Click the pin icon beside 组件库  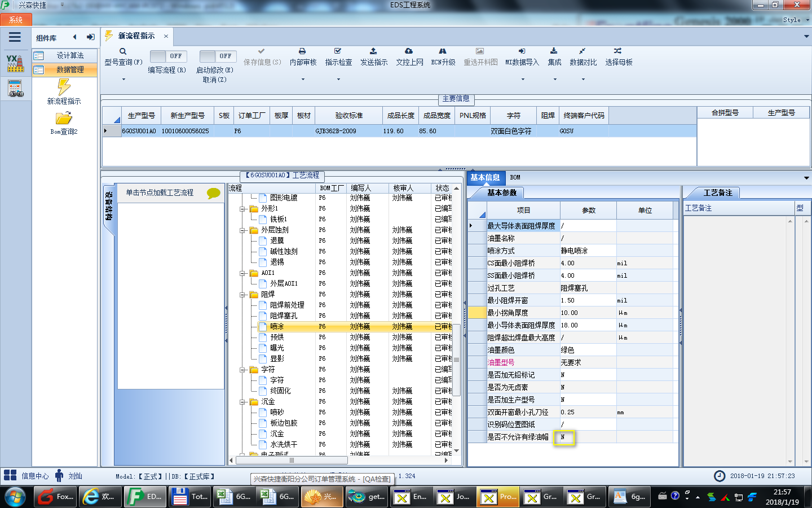click(90, 37)
